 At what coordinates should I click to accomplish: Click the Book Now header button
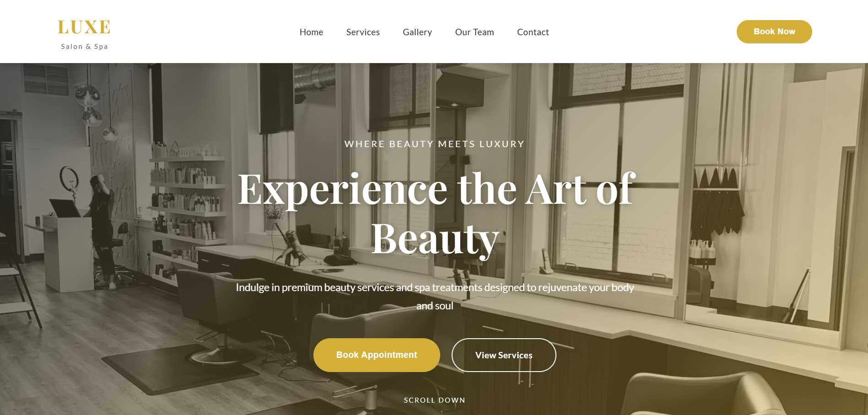coord(774,32)
